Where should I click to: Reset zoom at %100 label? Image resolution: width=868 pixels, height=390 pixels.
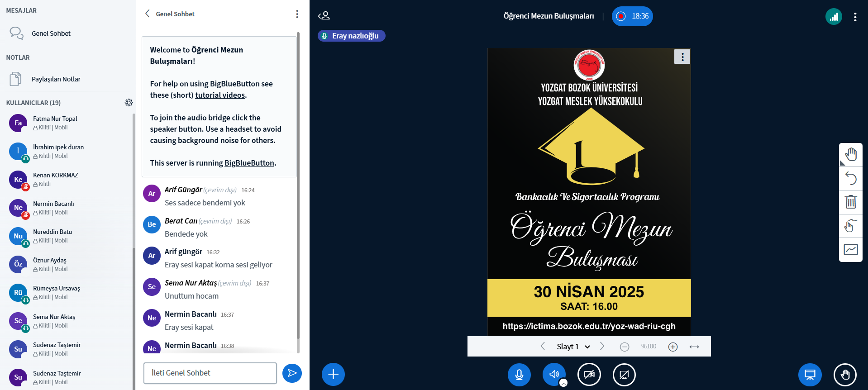649,347
